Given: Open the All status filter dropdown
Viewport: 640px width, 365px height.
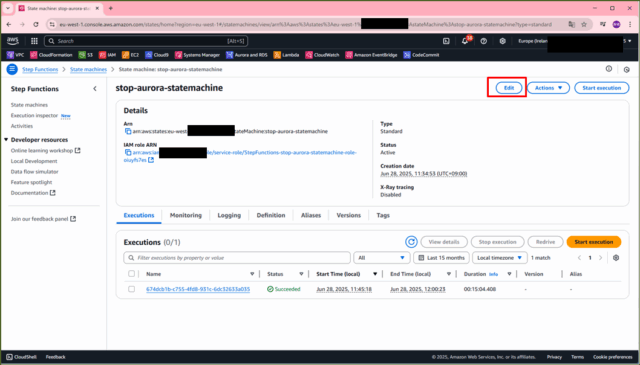Looking at the screenshot, I should (381, 258).
